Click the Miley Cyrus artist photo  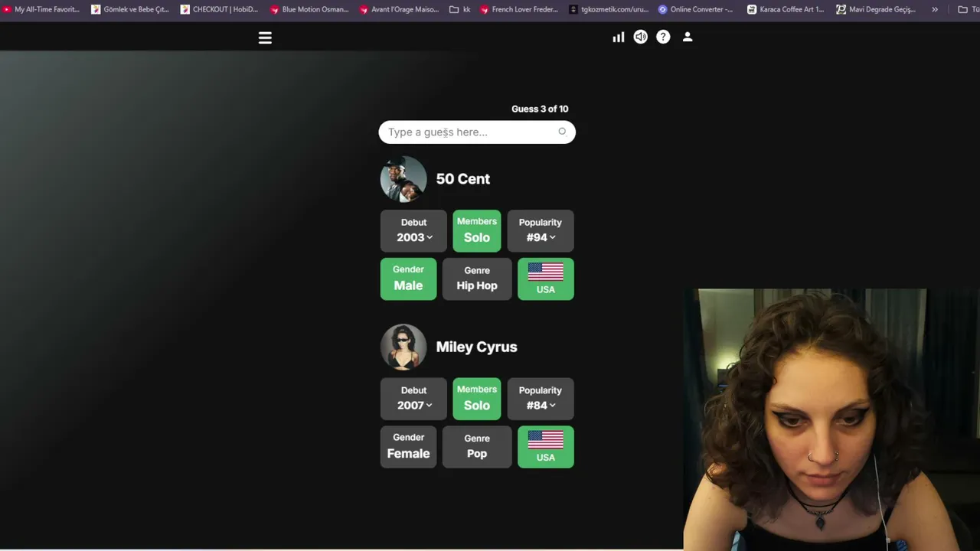coord(403,347)
